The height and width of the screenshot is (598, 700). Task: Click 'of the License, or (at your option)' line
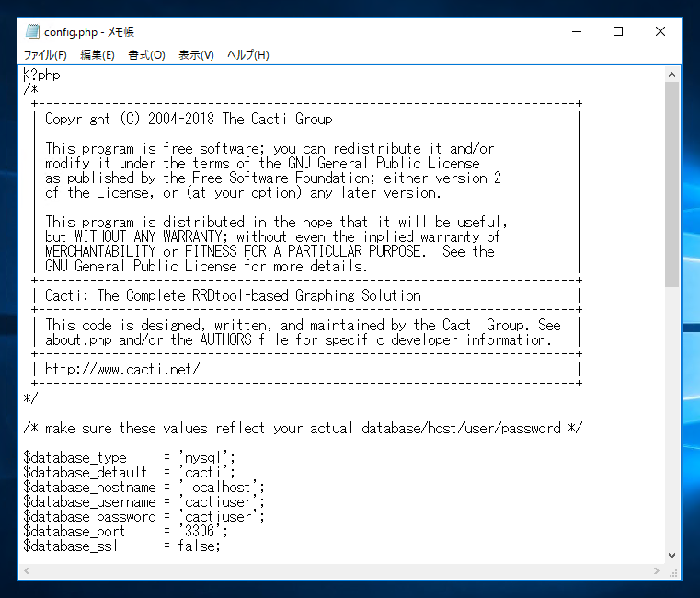[243, 192]
